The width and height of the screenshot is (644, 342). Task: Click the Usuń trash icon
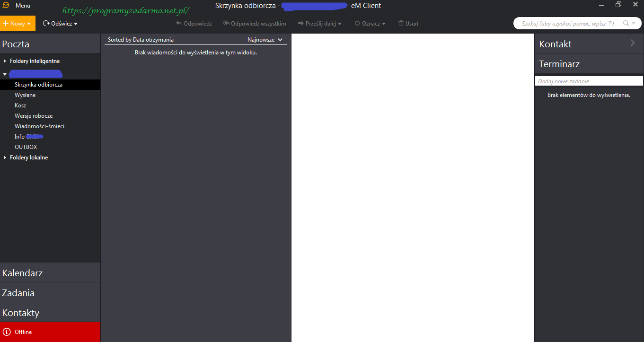pos(401,23)
